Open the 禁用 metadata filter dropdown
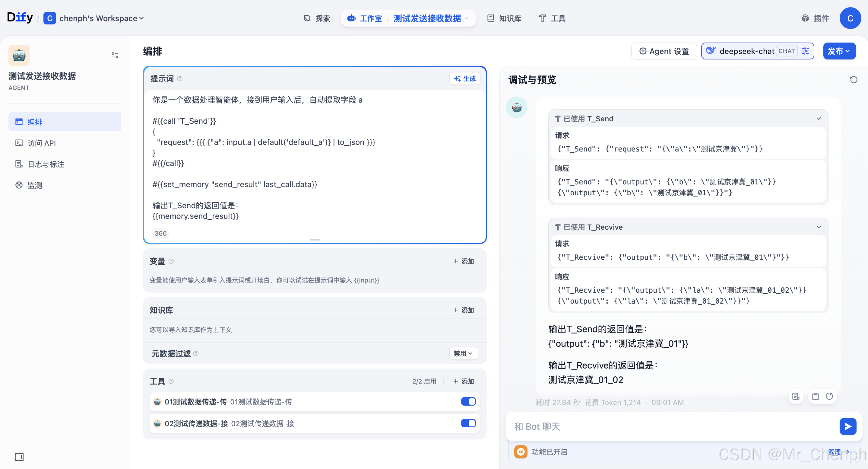The image size is (868, 469). coord(463,353)
